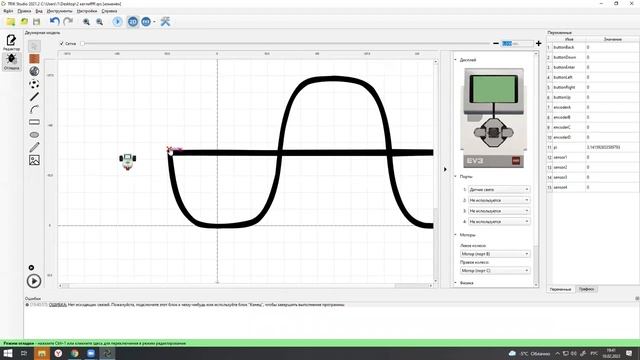Open port 4 sensor dropdown
The width and height of the screenshot is (640, 360).
pyautogui.click(x=499, y=222)
